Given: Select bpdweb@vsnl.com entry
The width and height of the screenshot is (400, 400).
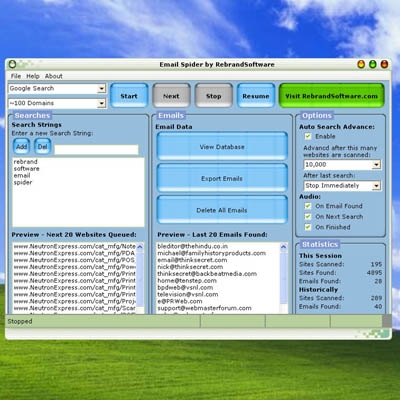Looking at the screenshot, I should tap(185, 287).
